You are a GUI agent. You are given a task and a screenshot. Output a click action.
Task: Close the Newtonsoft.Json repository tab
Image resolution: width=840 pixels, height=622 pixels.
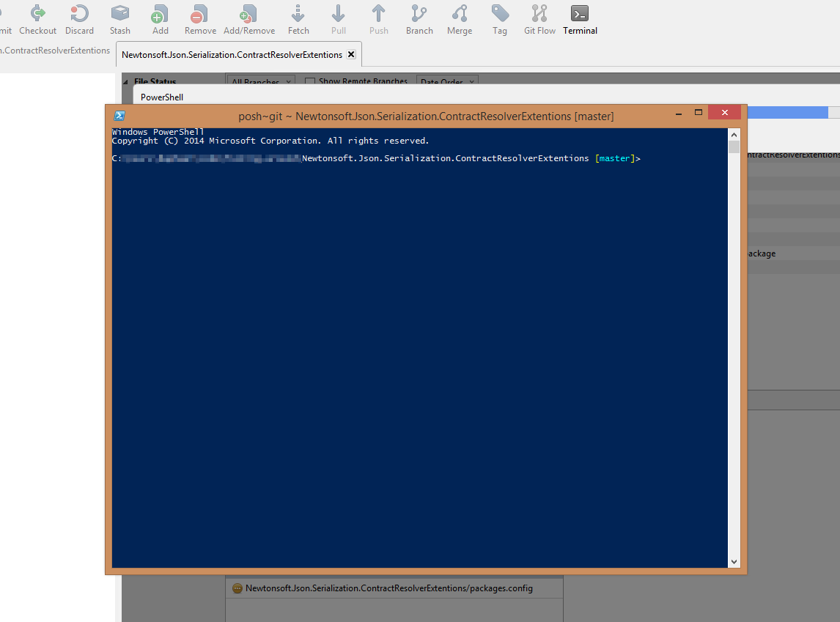click(351, 54)
